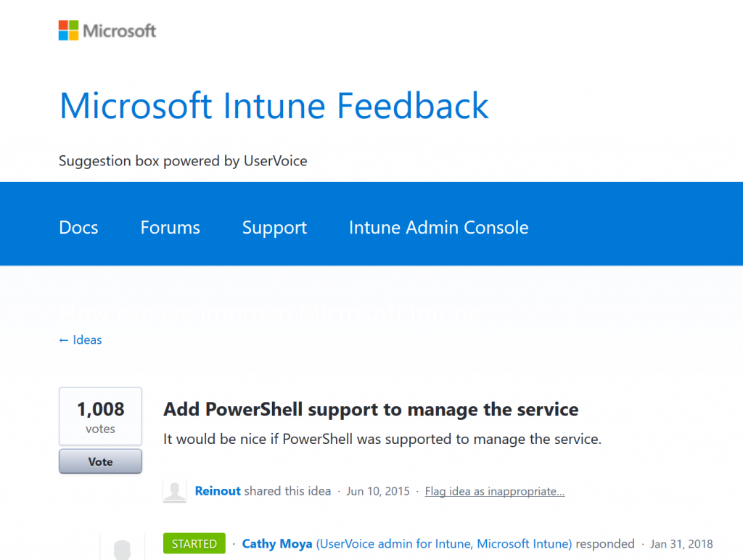The height and width of the screenshot is (560, 743).
Task: Open the Docs navigation item
Action: [78, 228]
